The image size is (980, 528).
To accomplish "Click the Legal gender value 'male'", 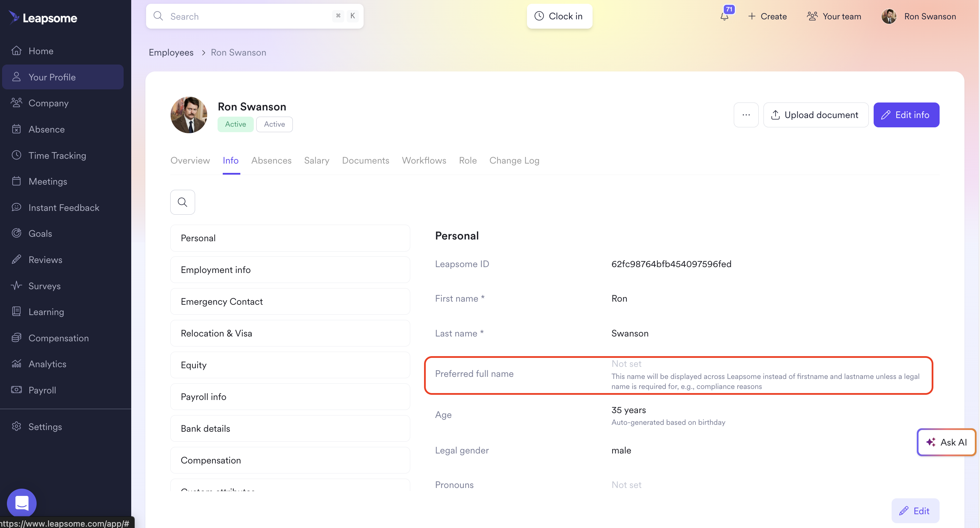I will (x=621, y=450).
